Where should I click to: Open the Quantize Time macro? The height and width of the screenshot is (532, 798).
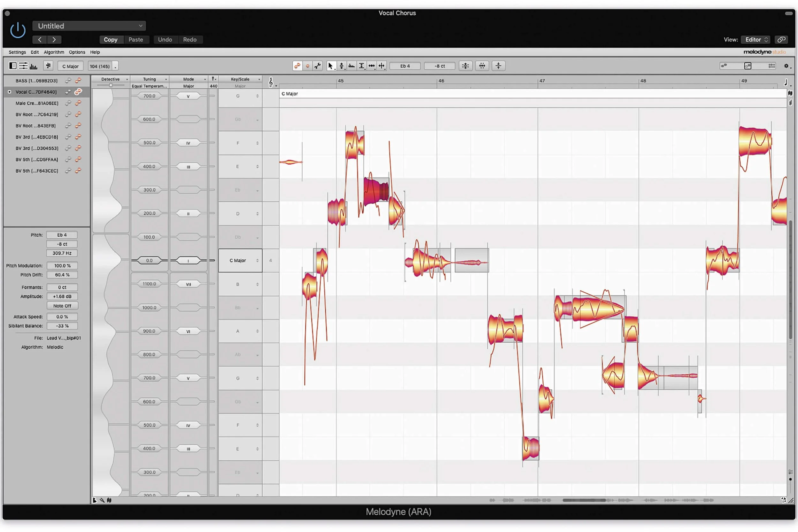coord(482,66)
